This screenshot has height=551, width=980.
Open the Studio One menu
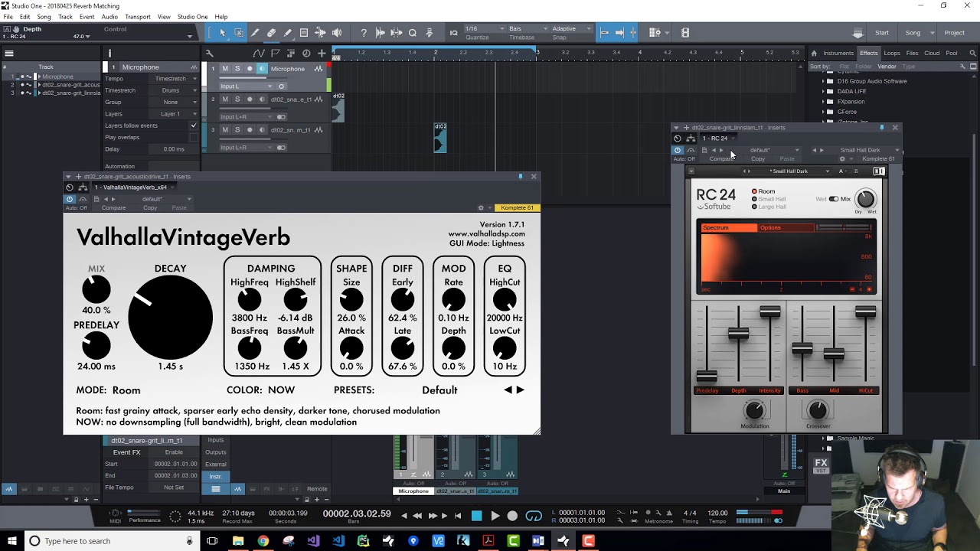coord(192,17)
